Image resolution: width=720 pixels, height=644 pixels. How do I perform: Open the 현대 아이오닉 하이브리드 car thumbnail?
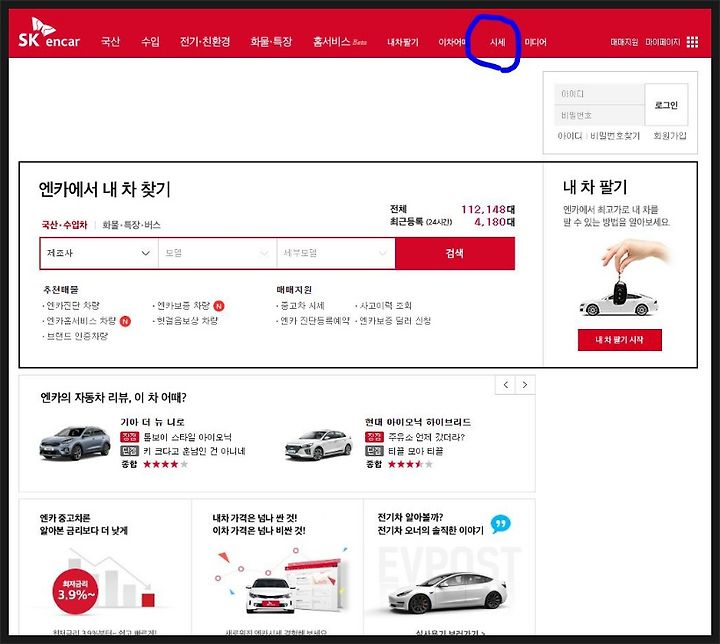point(319,445)
